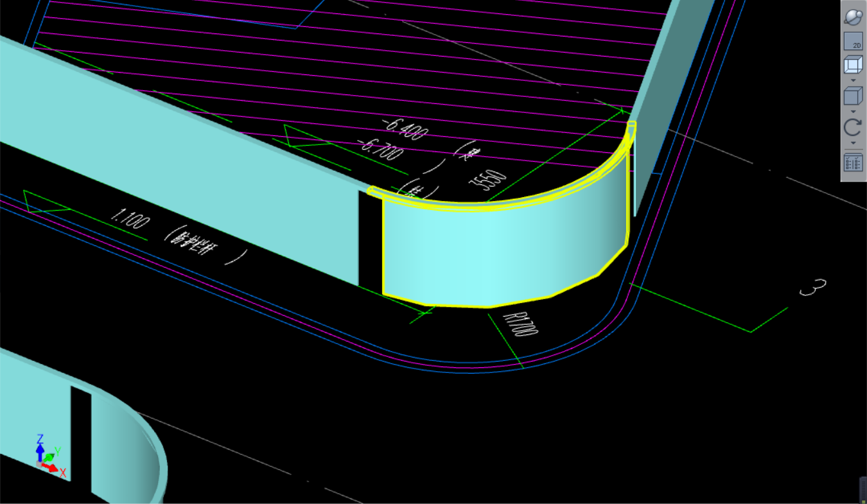Image resolution: width=867 pixels, height=504 pixels.
Task: Click the 1.100 elevation annotation
Action: [x=130, y=220]
